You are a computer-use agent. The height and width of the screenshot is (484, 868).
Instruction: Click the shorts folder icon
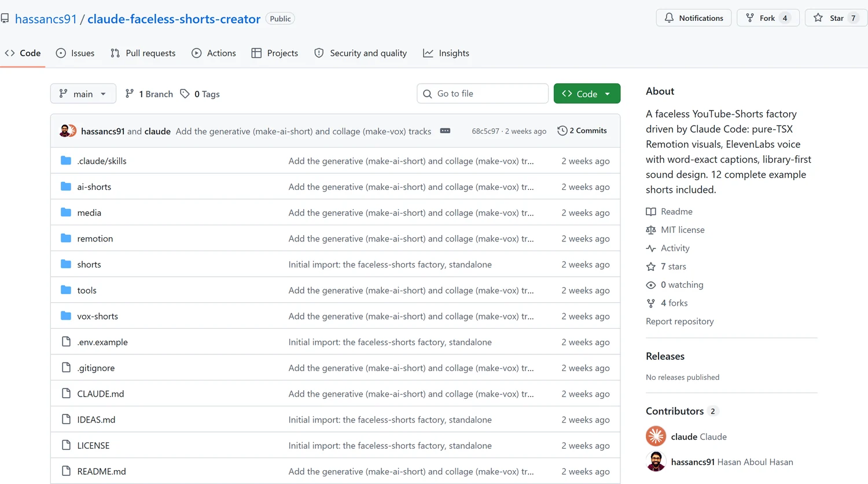(x=66, y=264)
